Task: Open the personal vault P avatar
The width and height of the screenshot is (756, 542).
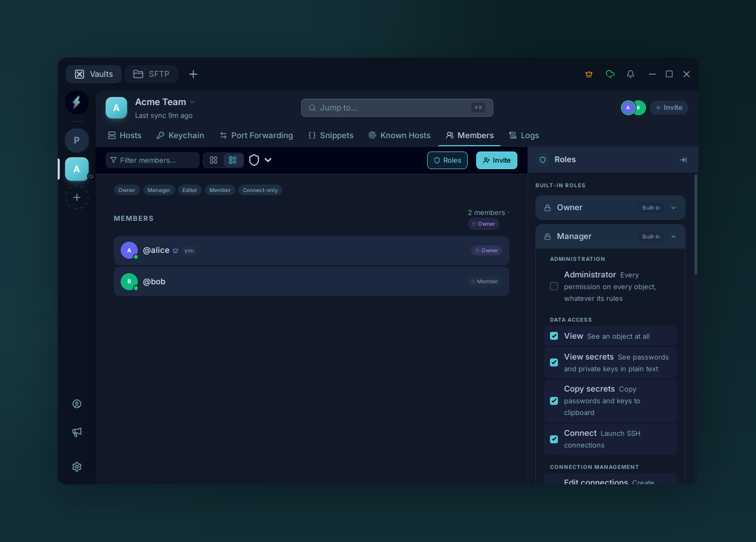Action: tap(77, 140)
